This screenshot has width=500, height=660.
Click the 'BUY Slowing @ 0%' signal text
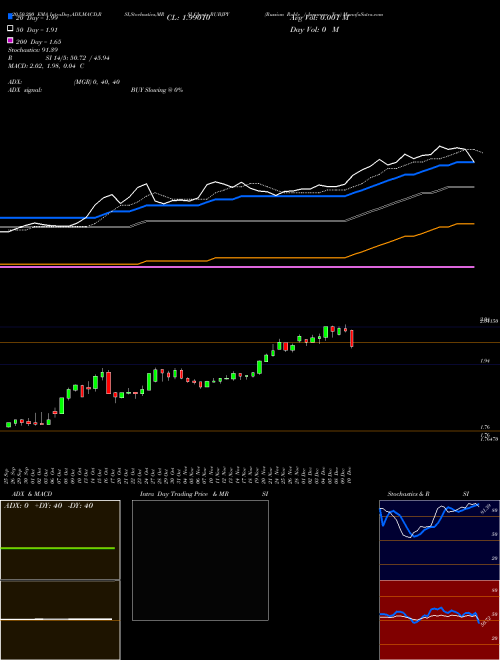click(157, 90)
